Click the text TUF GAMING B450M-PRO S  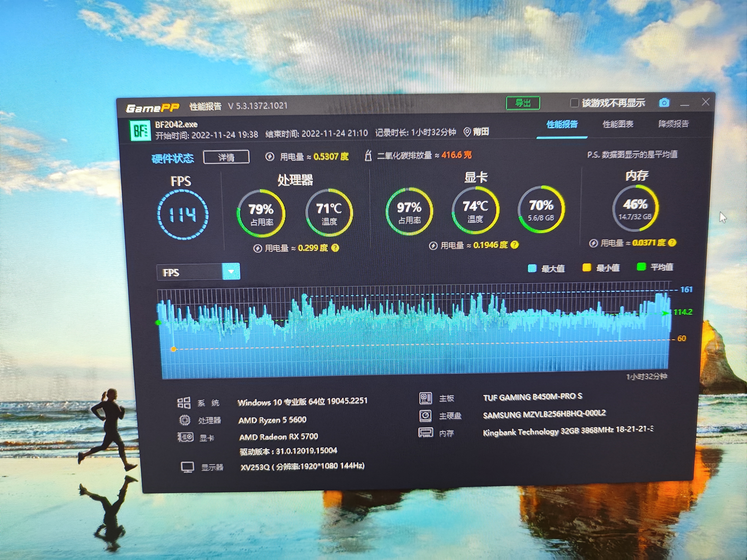point(533,397)
